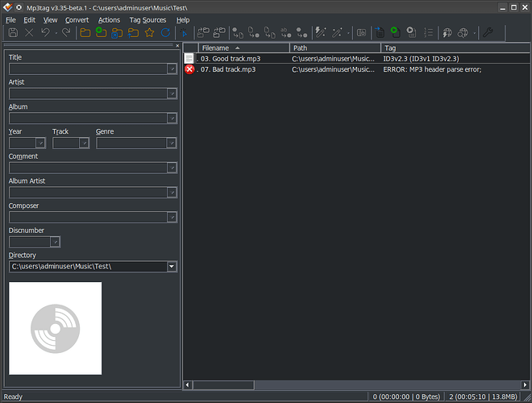This screenshot has width=532, height=403.
Task: Create playlist with green play icon
Action: click(x=395, y=33)
